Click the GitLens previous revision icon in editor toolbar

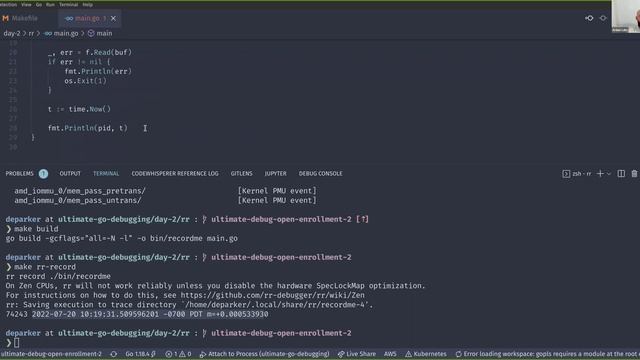pos(589,18)
